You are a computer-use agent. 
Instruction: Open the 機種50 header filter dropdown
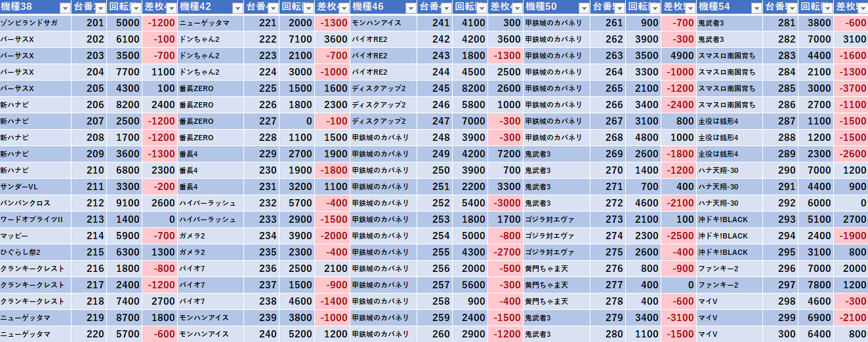(584, 8)
